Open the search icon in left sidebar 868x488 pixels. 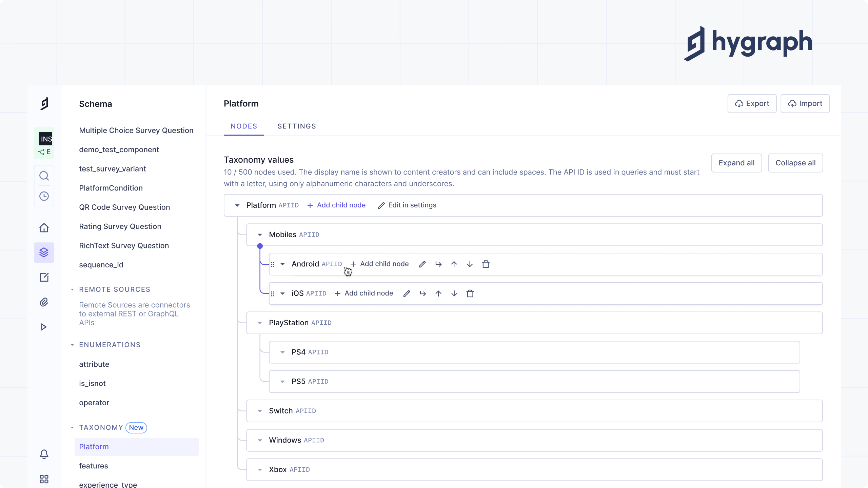pos(44,176)
